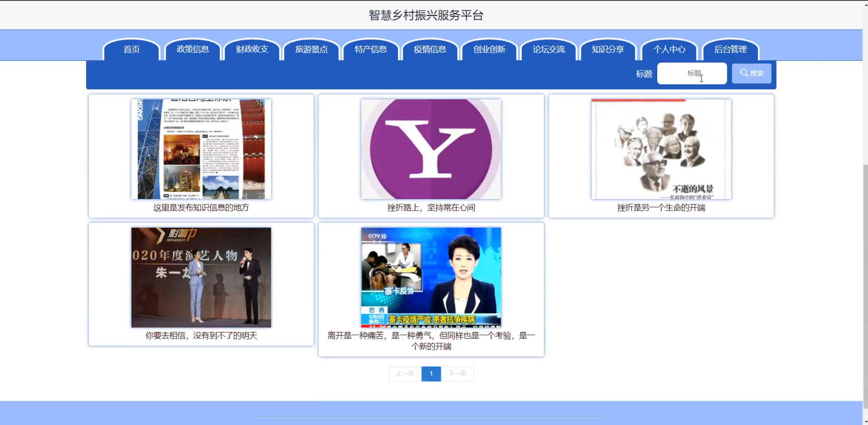The image size is (868, 425).
Task: Click title 离开是一种痛苦，是一种勇气
Action: pyautogui.click(x=431, y=341)
